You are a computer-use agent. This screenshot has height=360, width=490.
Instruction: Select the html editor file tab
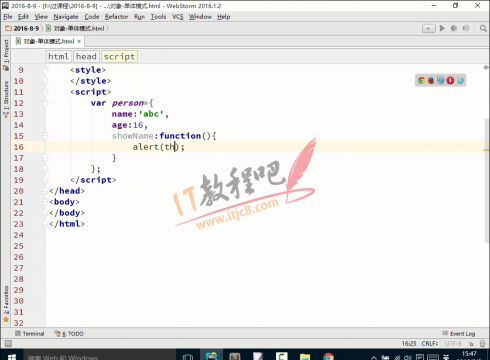coord(49,41)
